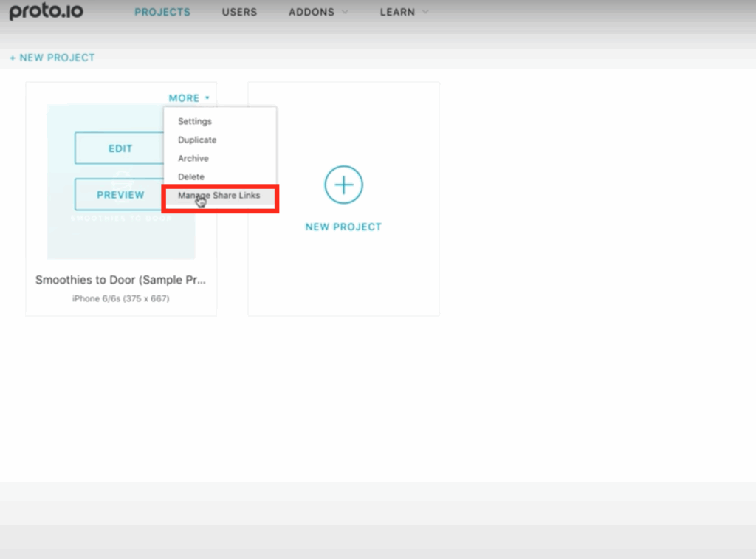The image size is (756, 559).
Task: Click the plus circle icon for new project
Action: 343,185
